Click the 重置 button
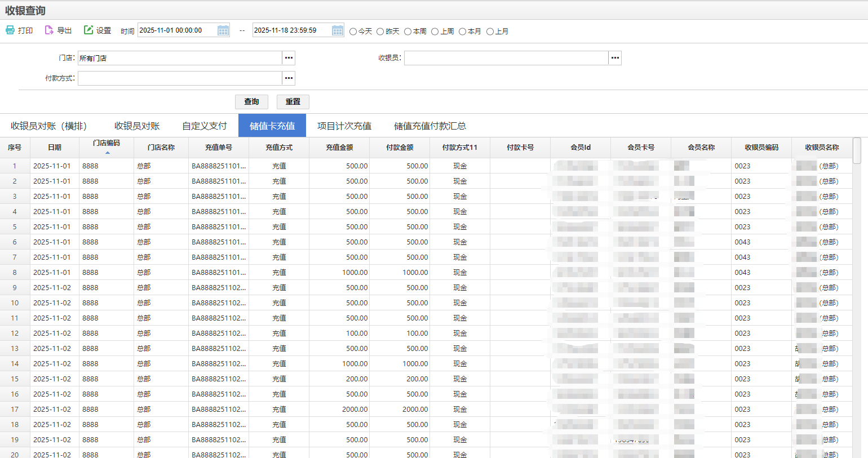Viewport: 868px width, 458px height. click(x=293, y=102)
